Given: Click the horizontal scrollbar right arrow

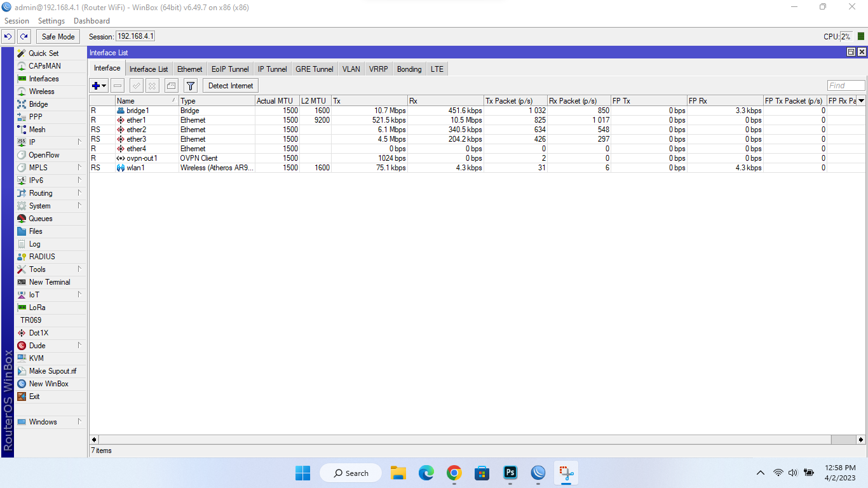Looking at the screenshot, I should coord(861,440).
